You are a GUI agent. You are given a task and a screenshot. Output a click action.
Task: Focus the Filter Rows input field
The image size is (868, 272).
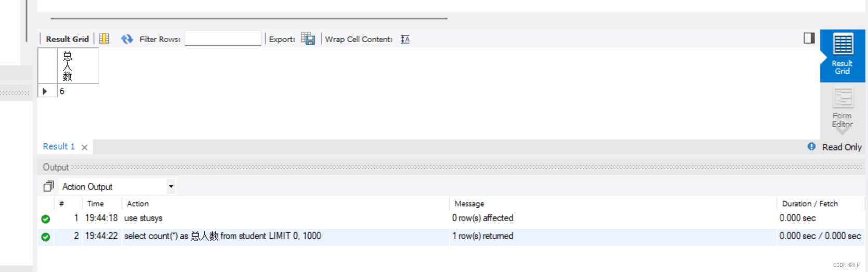[223, 38]
